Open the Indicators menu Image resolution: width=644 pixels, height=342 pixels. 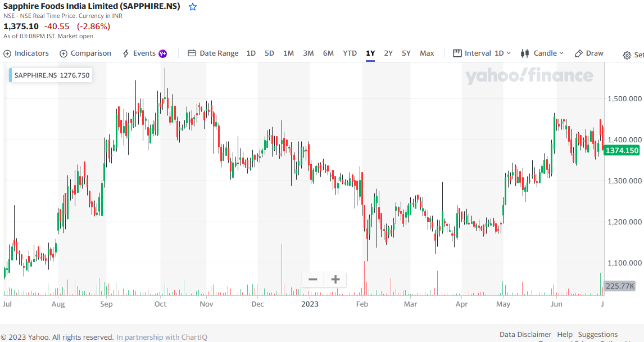(26, 53)
